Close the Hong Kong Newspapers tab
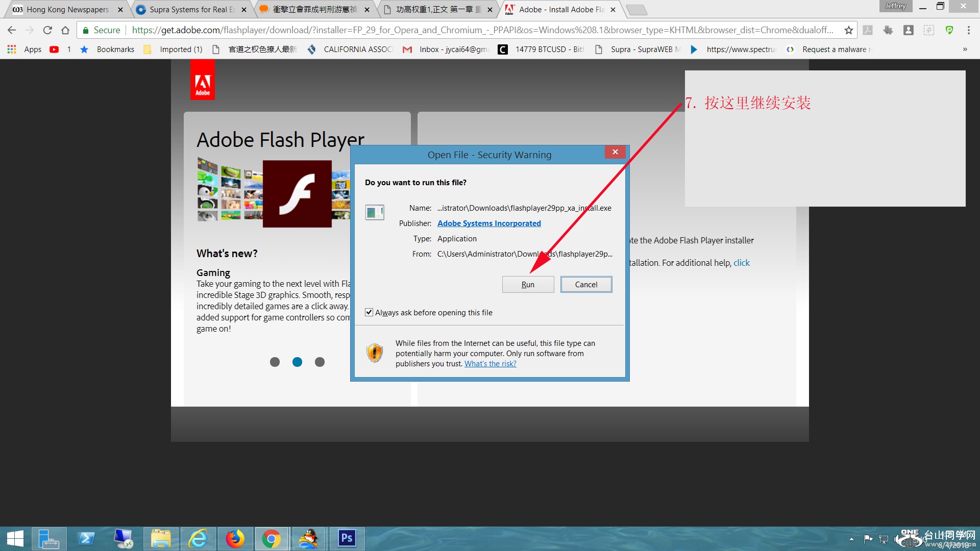Image resolution: width=980 pixels, height=551 pixels. coord(120,10)
